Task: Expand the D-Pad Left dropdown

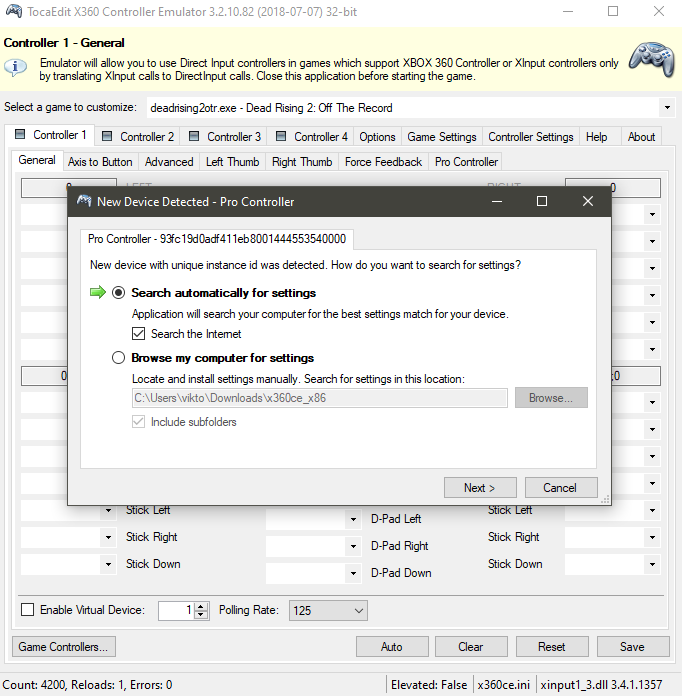Action: pos(353,519)
